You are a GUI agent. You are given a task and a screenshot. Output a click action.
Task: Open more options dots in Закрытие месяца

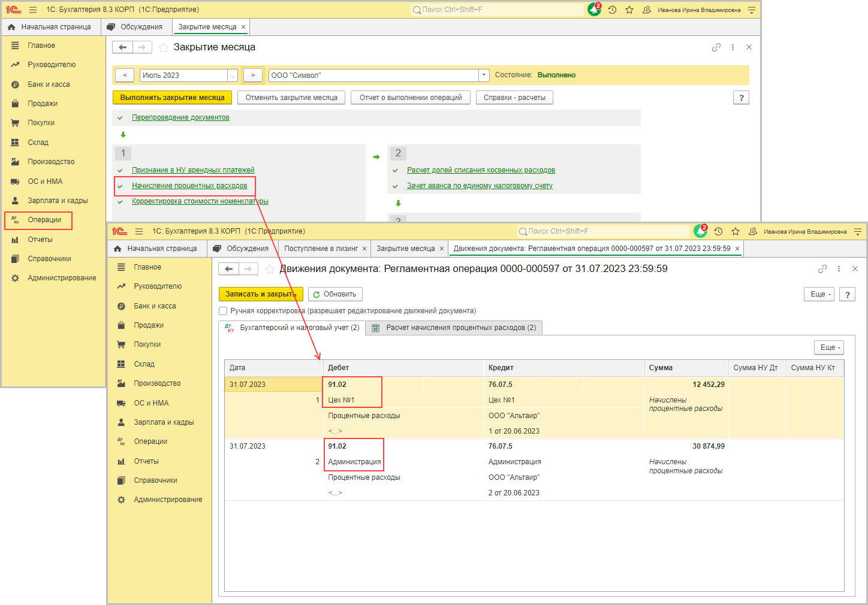pyautogui.click(x=733, y=47)
